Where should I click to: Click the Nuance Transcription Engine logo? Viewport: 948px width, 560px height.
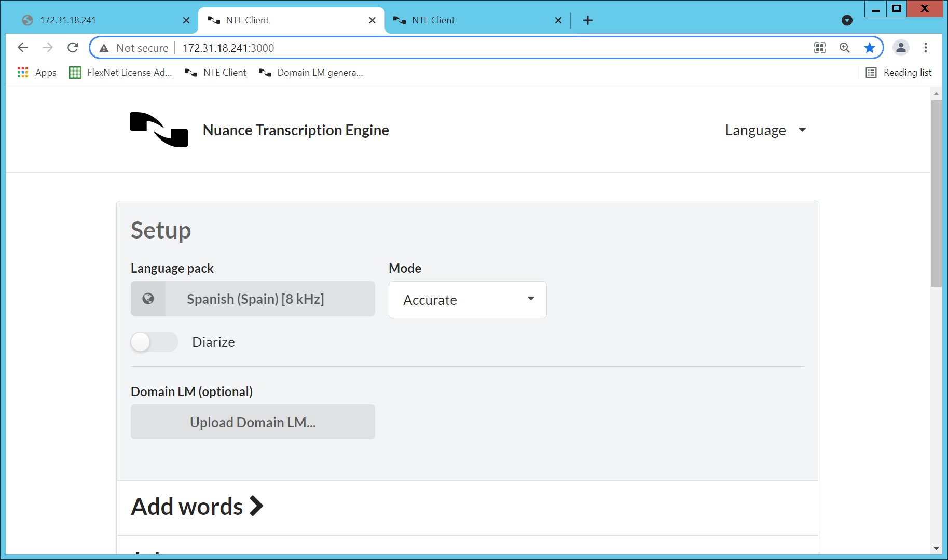pos(157,130)
